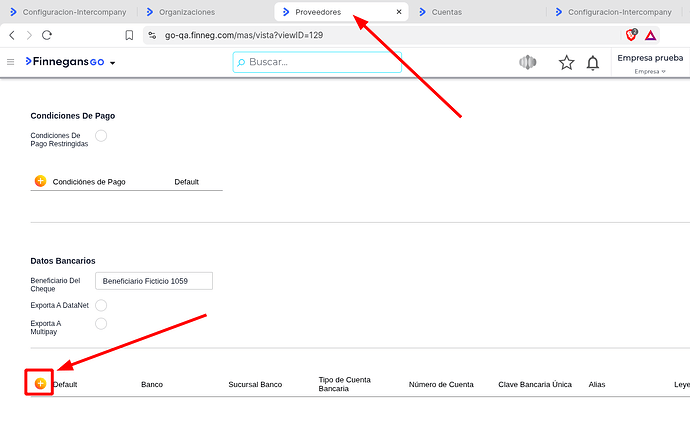
Task: Switch to the Cuentas tab
Action: 441,12
